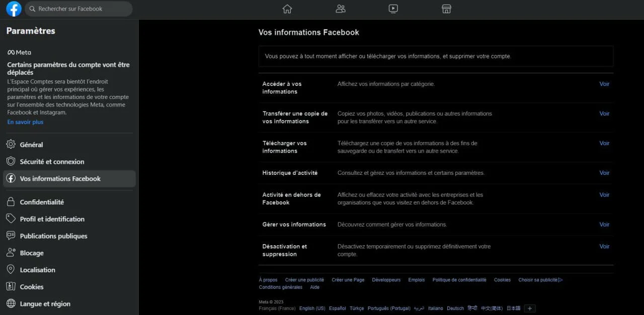Open the Politique de confidentialité footer link
The height and width of the screenshot is (315, 644).
(x=459, y=279)
